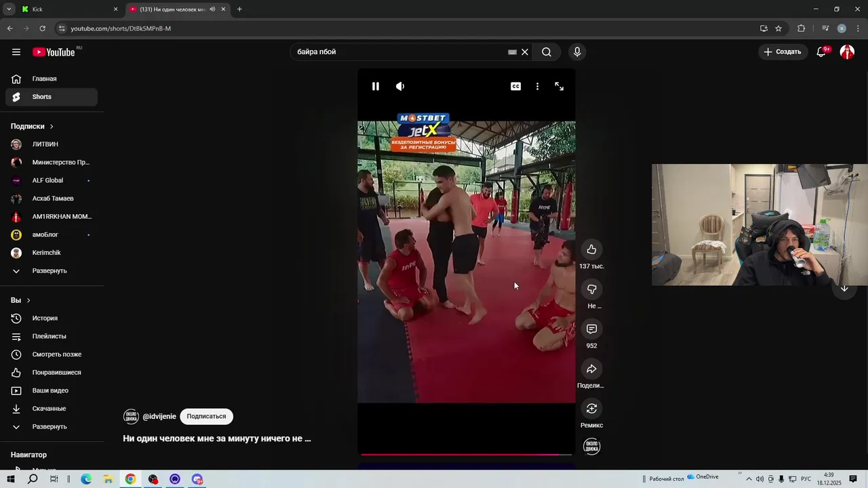Open the three-dot more options menu
Screen dimensions: 868x488
(537, 86)
